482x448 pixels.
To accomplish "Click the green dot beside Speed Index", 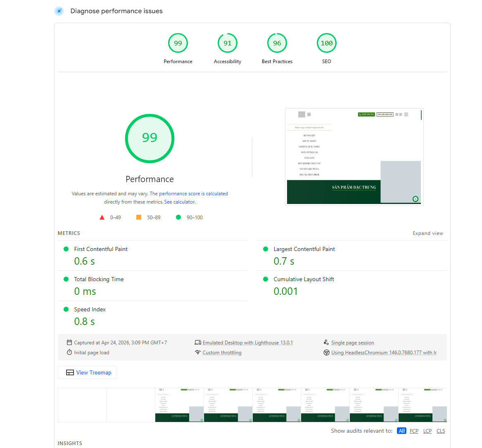I will pos(66,309).
